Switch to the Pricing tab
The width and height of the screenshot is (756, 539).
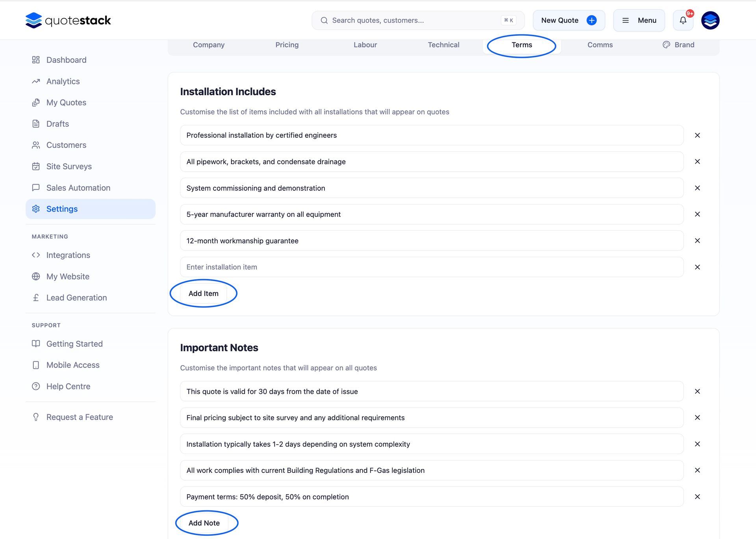tap(287, 45)
